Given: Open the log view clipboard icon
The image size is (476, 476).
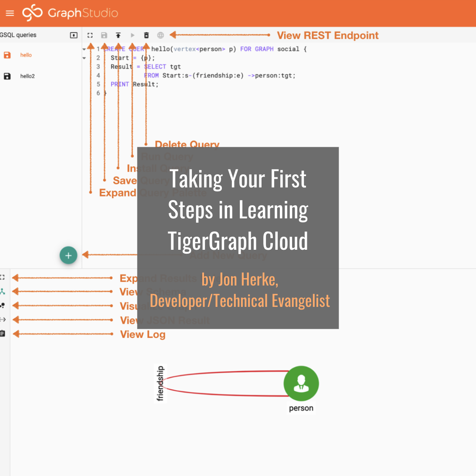Looking at the screenshot, I should 3,333.
